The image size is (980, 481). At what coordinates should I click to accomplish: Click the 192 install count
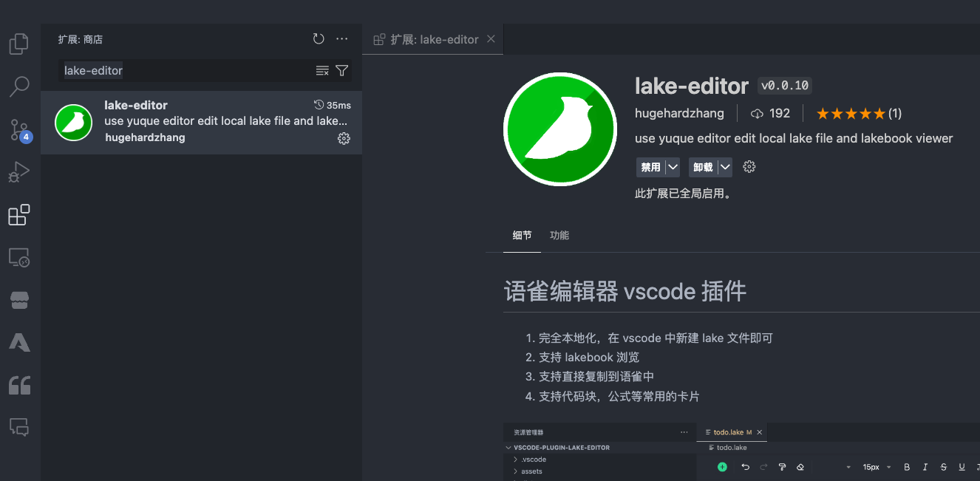pyautogui.click(x=771, y=113)
